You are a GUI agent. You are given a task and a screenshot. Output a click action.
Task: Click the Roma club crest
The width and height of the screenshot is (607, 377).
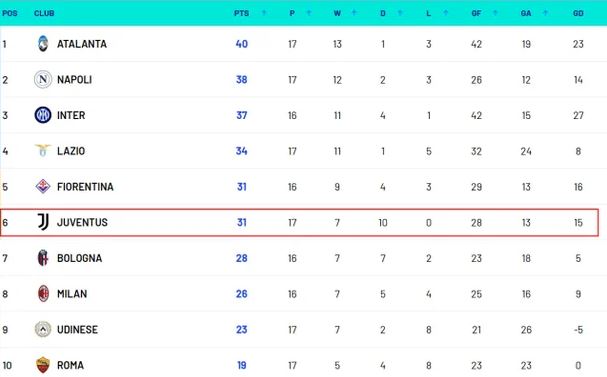43,365
